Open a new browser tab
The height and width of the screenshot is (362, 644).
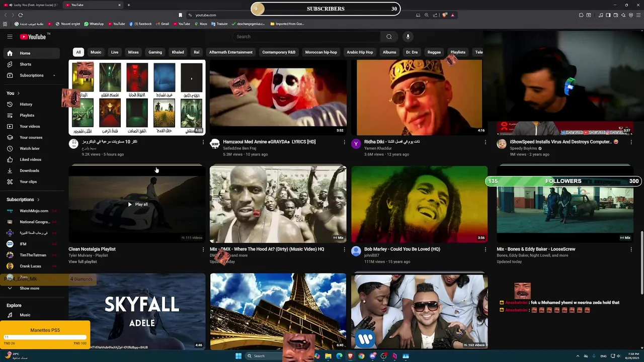pyautogui.click(x=128, y=5)
